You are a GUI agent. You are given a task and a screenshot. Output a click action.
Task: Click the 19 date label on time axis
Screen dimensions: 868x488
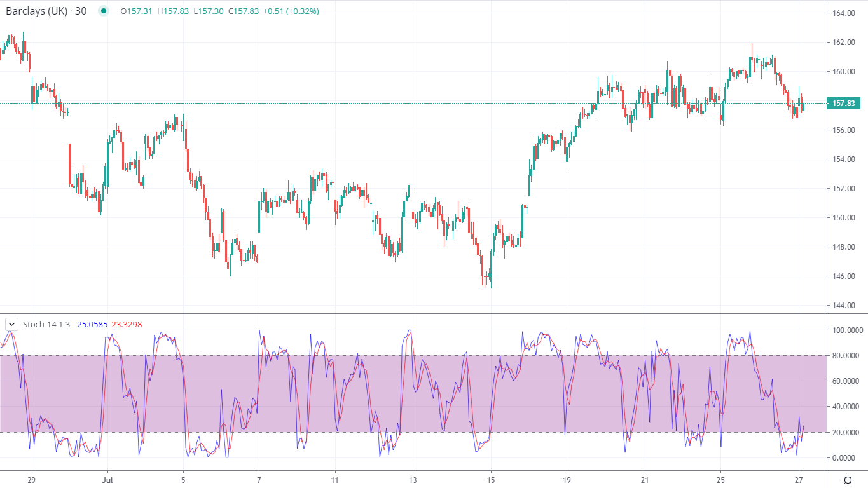[x=567, y=480]
